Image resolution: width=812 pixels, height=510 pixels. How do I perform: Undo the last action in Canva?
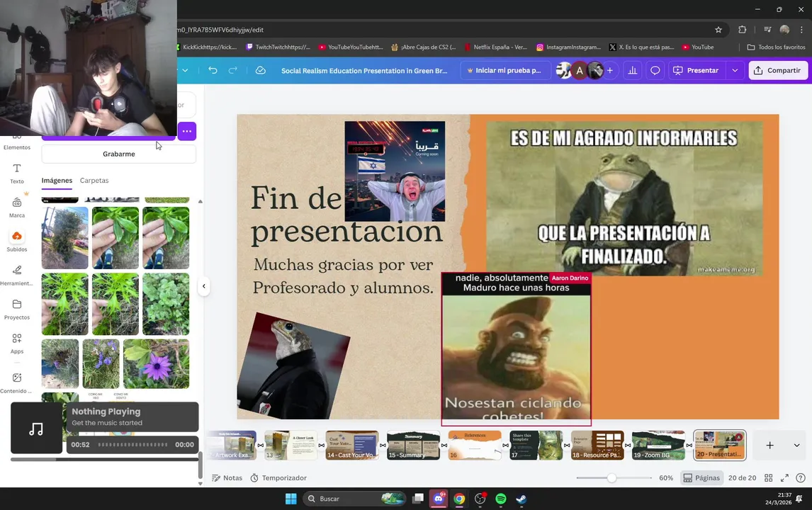(x=213, y=70)
